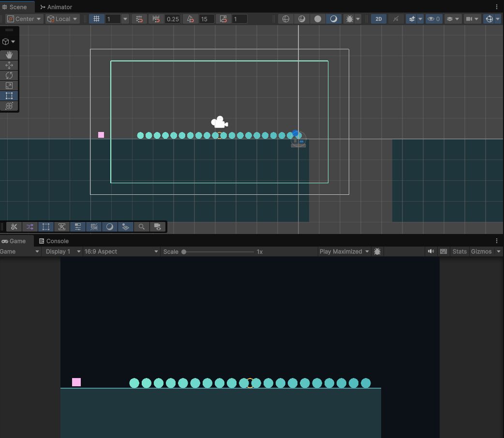Toggle mute audio in Game view
The height and width of the screenshot is (438, 504).
tap(430, 251)
